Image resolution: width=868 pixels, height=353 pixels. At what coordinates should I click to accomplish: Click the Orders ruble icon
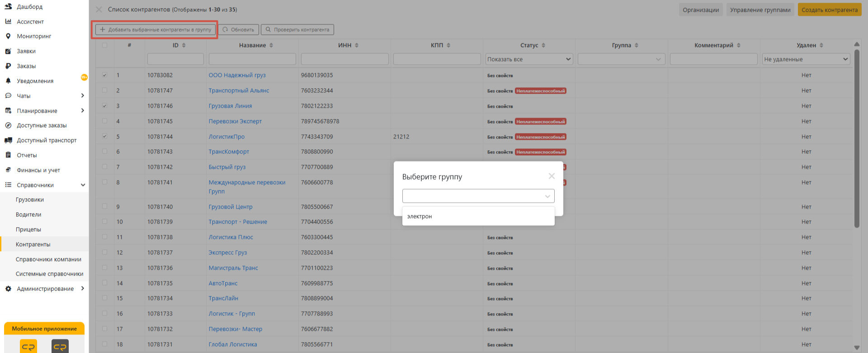click(8, 66)
